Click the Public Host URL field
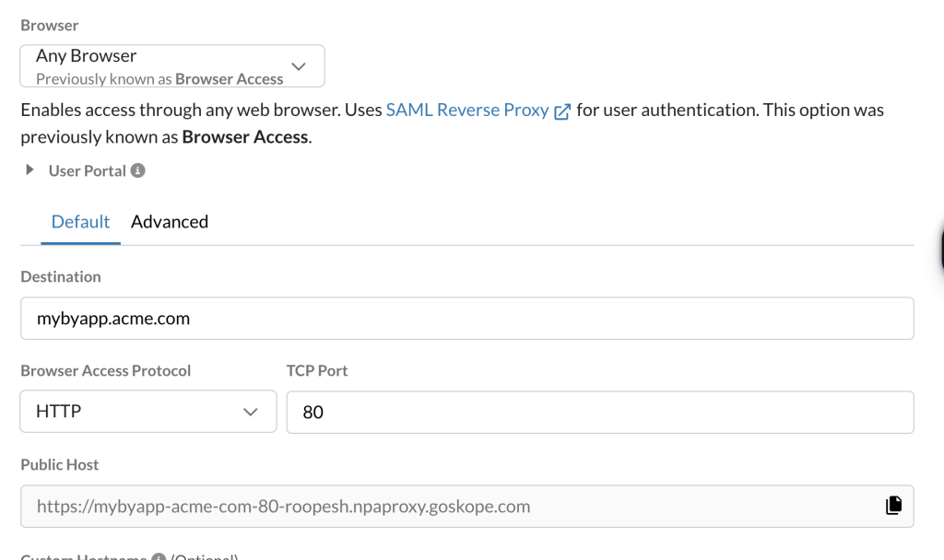Image resolution: width=944 pixels, height=560 pixels. (x=467, y=507)
